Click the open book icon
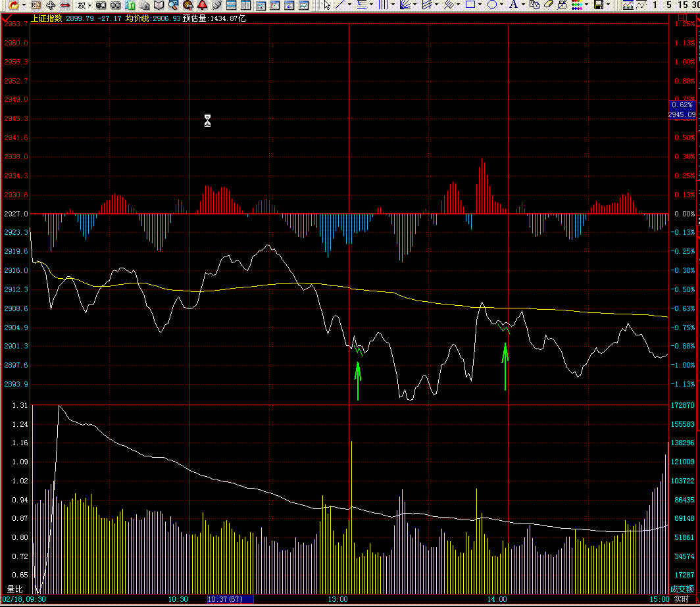Screen dimensions: 700x607 point(159,5)
